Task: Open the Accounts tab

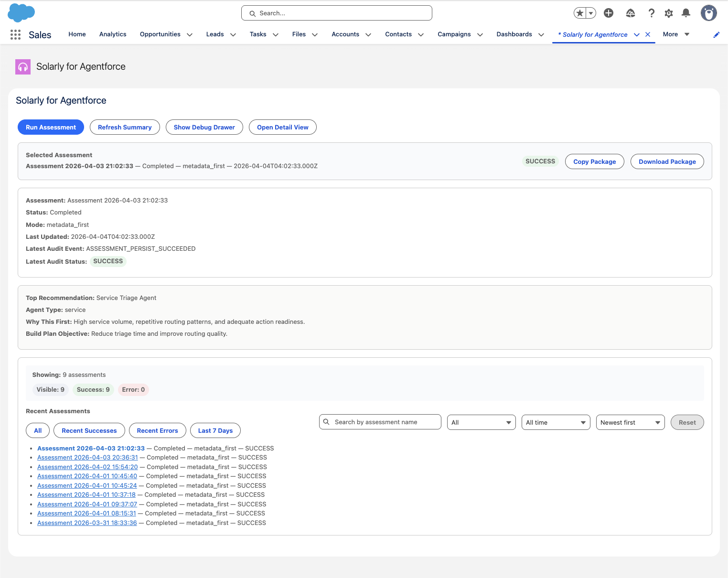Action: 345,34
